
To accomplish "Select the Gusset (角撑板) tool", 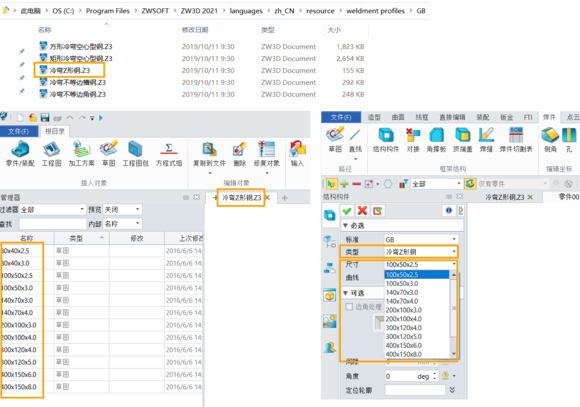I will (x=436, y=140).
